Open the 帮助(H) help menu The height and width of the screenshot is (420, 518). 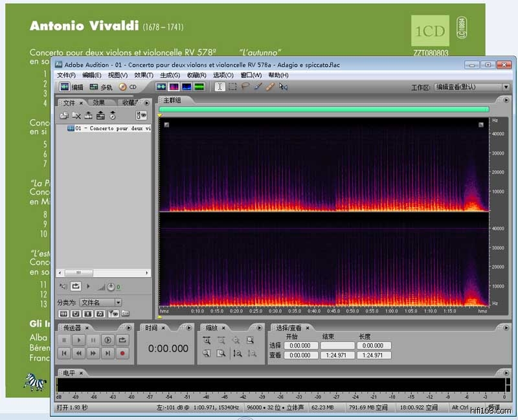276,75
